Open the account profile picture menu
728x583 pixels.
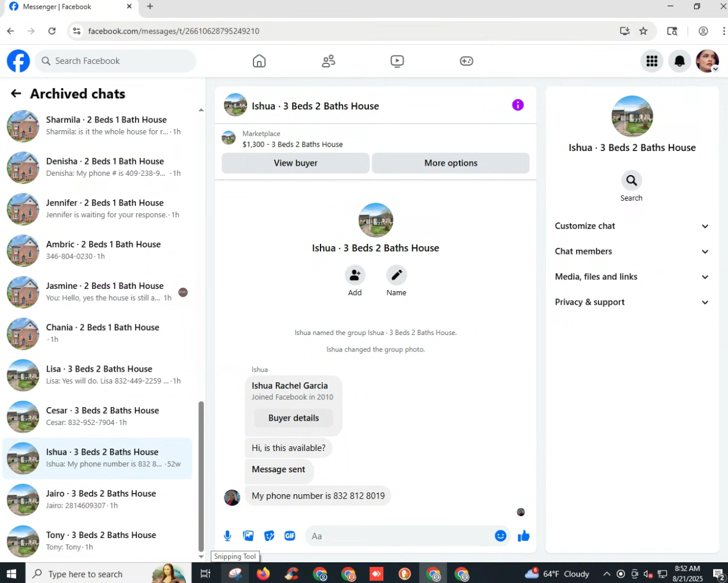707,61
